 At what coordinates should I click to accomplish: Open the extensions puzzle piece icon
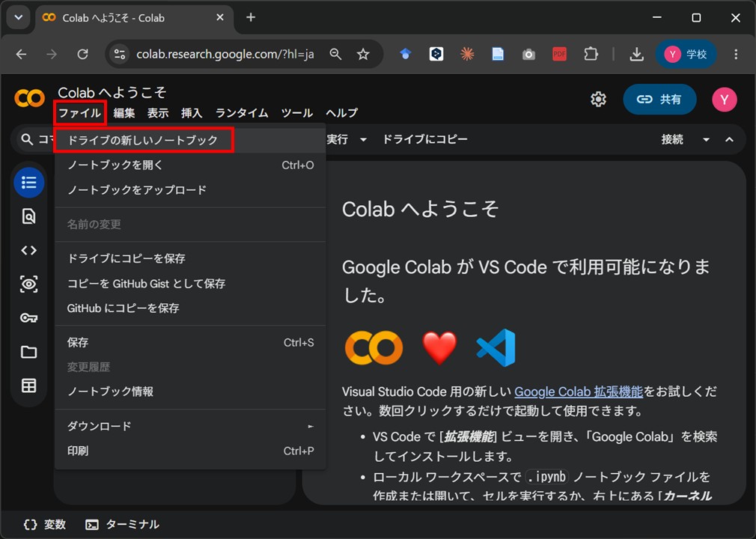(591, 54)
